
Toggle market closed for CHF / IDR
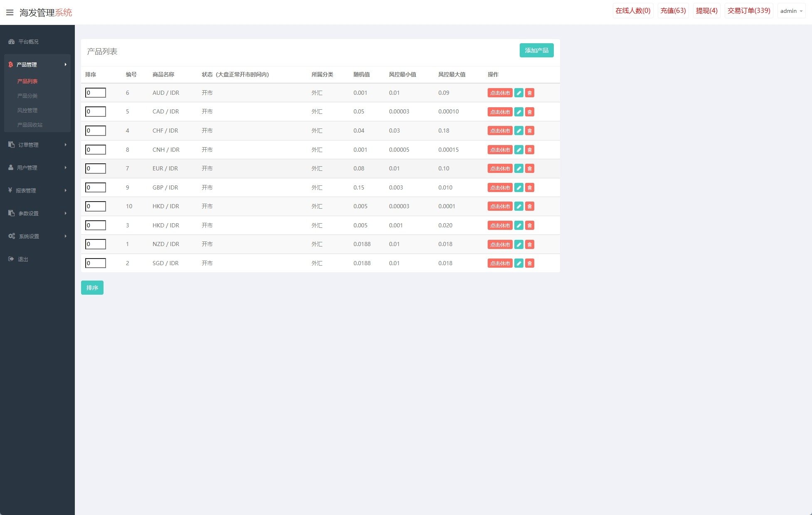pos(500,131)
